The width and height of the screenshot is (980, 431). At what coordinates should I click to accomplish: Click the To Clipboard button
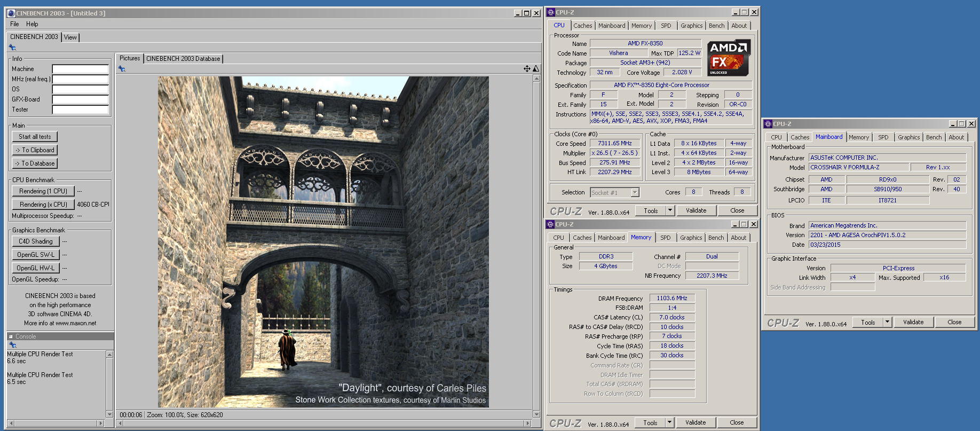click(x=35, y=150)
